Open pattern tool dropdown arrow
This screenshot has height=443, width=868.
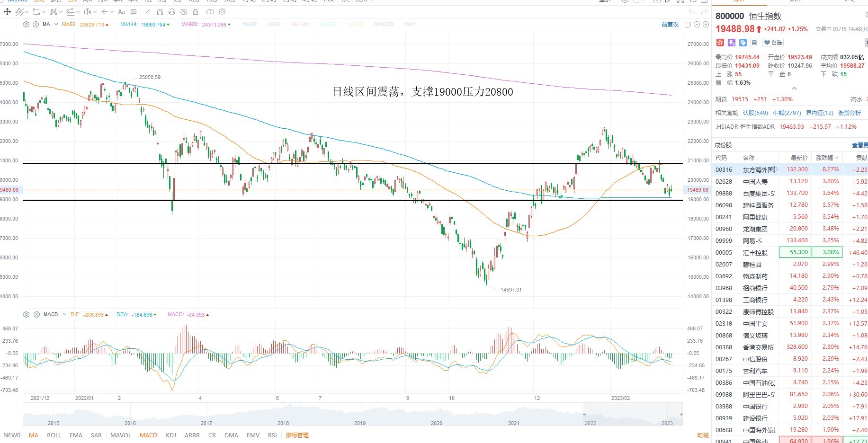(x=61, y=12)
